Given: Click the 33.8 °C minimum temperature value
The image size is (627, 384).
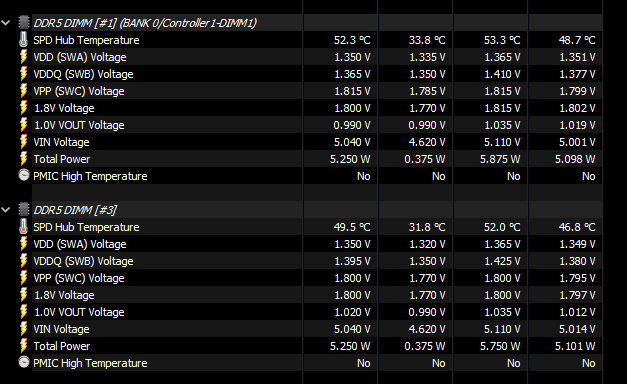Looking at the screenshot, I should (x=427, y=40).
